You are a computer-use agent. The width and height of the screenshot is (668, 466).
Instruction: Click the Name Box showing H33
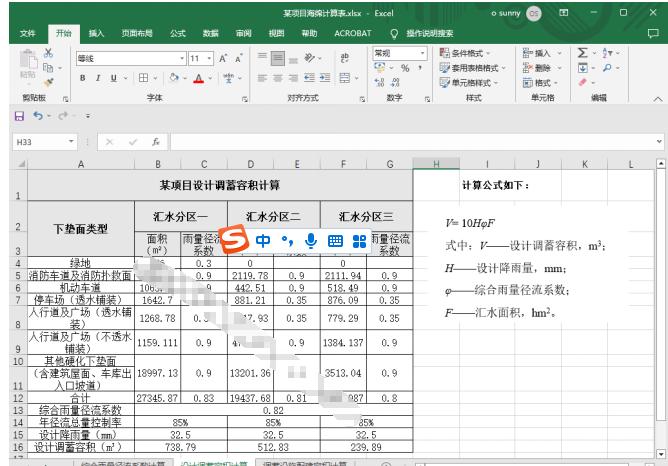click(44, 142)
